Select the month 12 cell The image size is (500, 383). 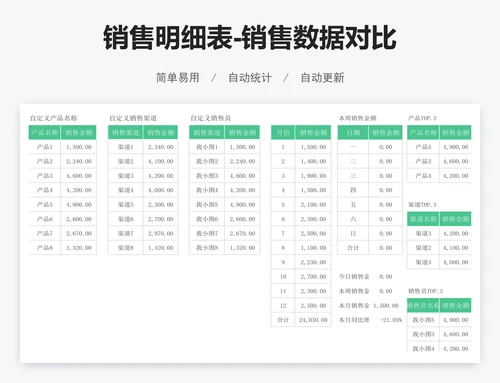pos(283,305)
